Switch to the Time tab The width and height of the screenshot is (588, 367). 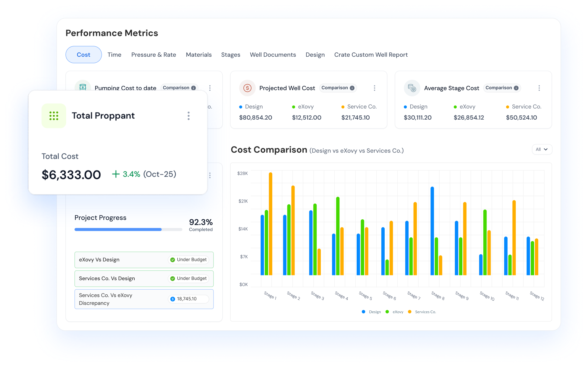(x=114, y=55)
